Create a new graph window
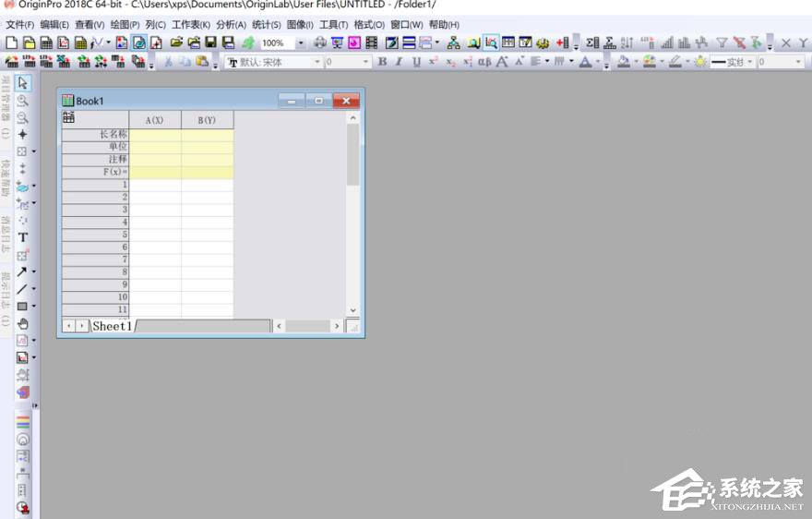 pyautogui.click(x=63, y=43)
